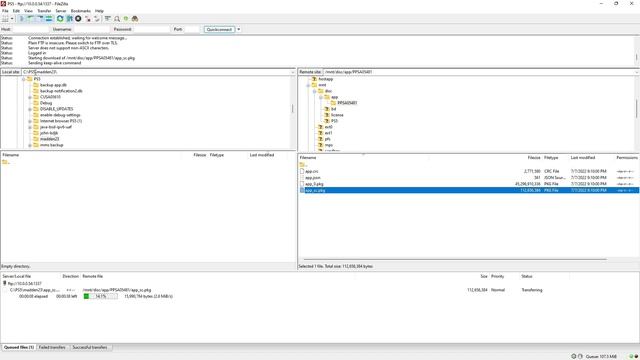The image size is (640, 360).
Task: Select app_0.pkg in remote file list
Action: coord(314,184)
